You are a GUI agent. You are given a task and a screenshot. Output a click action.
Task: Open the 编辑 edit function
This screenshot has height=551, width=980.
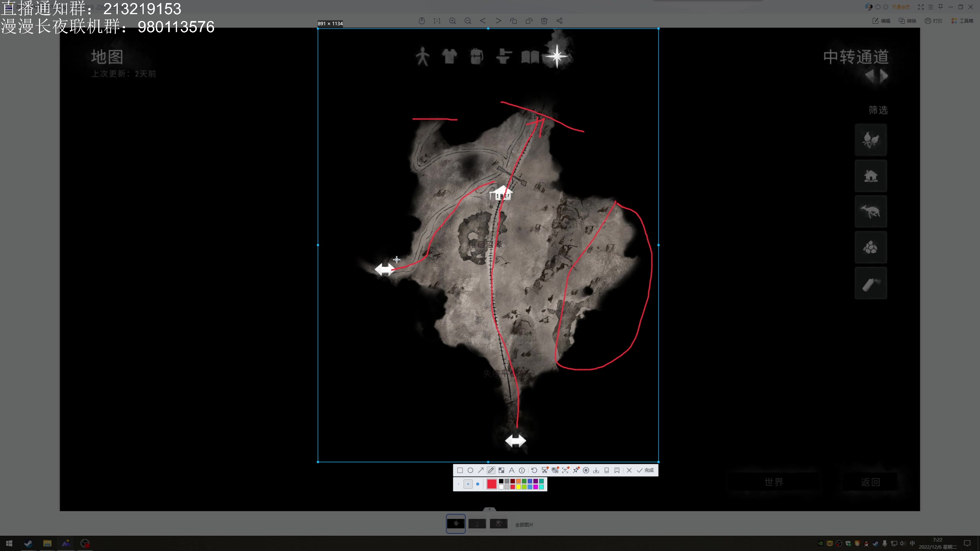881,21
